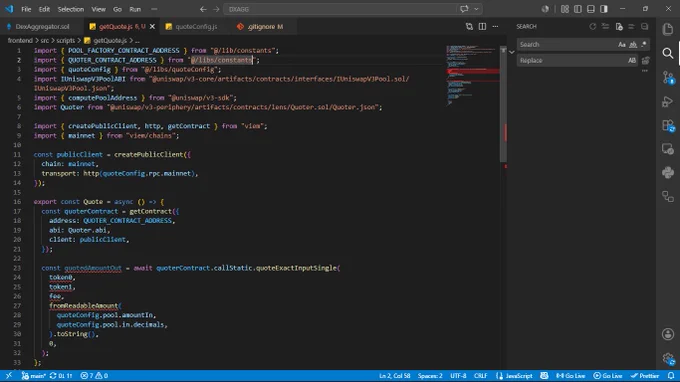Change indentation via Spaces: 2
Image resolution: width=680 pixels, height=382 pixels.
coord(430,375)
